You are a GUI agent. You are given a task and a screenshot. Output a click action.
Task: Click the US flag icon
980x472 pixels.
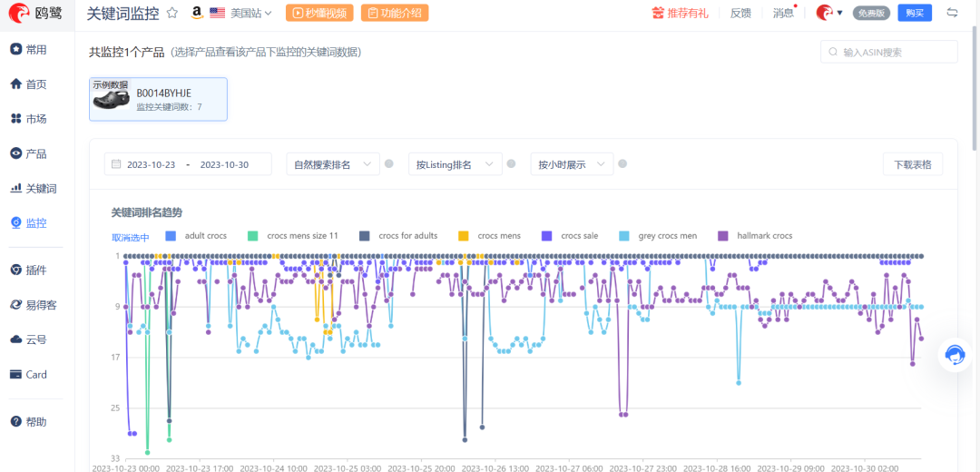(x=218, y=13)
